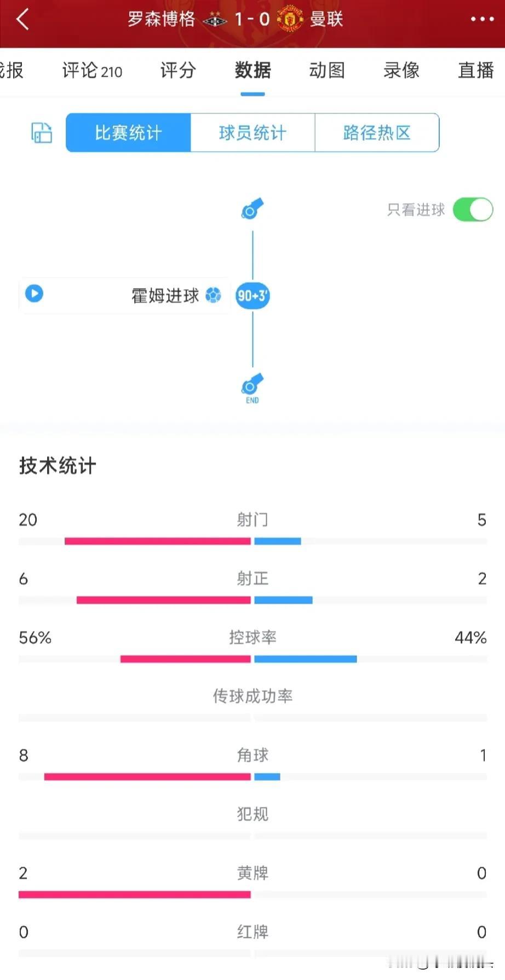Image resolution: width=505 pixels, height=980 pixels.
Task: Toggle off the 只看进球 switch
Action: point(473,210)
